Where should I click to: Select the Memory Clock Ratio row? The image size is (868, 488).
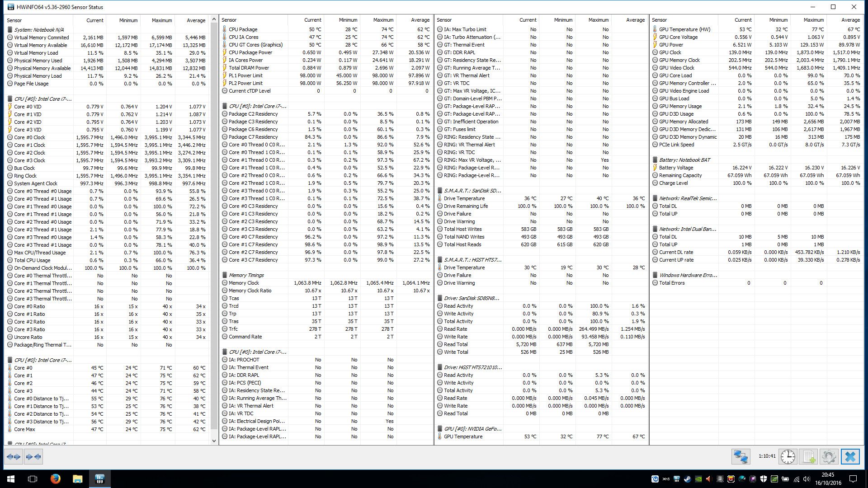(326, 291)
